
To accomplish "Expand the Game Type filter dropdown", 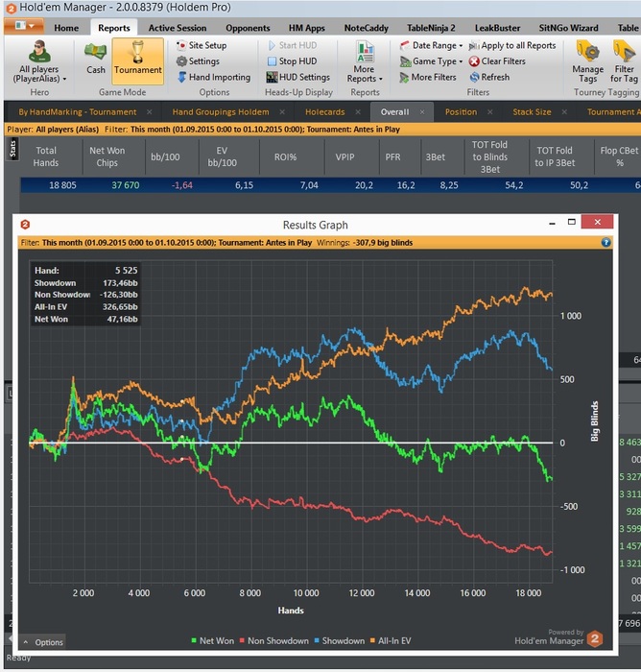I will (x=431, y=61).
